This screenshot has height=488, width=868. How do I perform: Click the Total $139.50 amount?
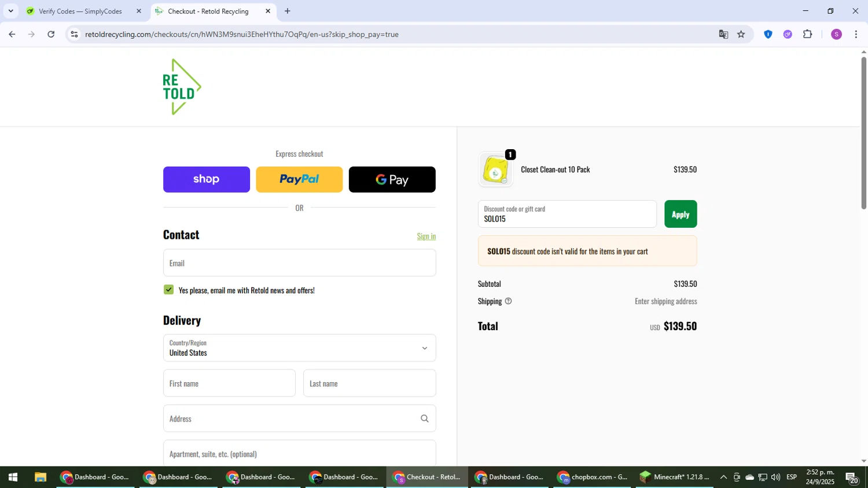[x=680, y=326]
